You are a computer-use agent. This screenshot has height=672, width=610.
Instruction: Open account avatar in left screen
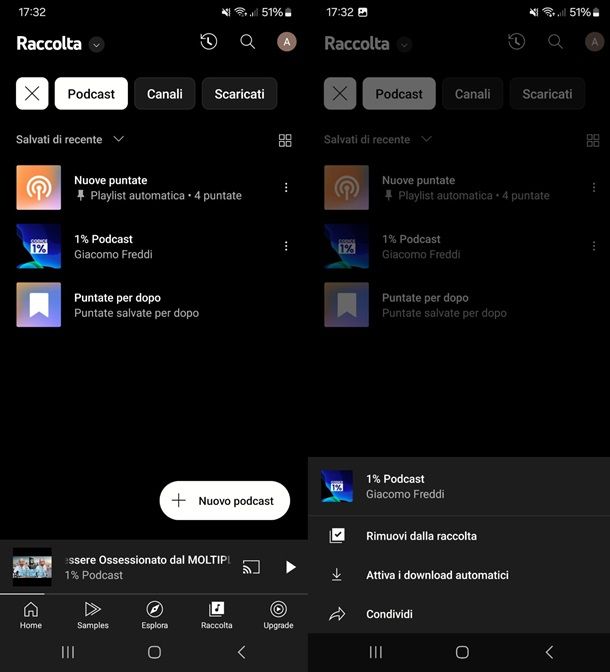pyautogui.click(x=286, y=42)
